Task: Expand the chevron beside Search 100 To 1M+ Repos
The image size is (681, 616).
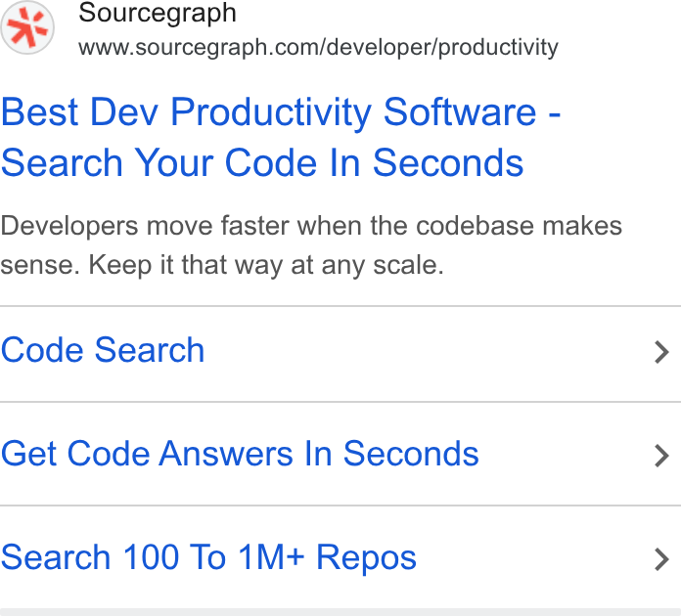Action: 661,560
